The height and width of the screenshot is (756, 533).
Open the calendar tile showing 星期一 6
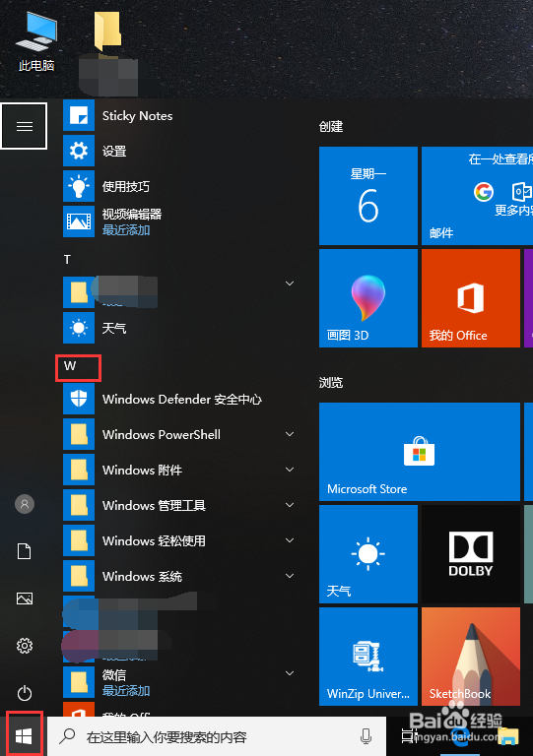tap(368, 196)
